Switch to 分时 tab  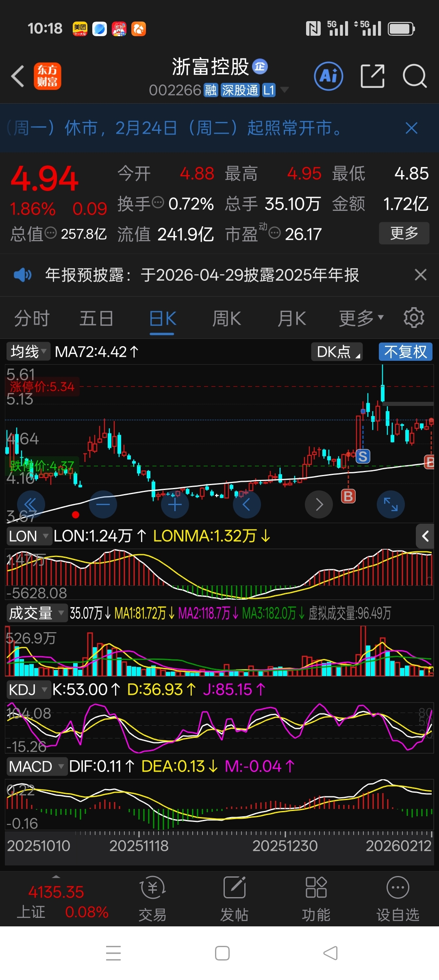pyautogui.click(x=32, y=318)
